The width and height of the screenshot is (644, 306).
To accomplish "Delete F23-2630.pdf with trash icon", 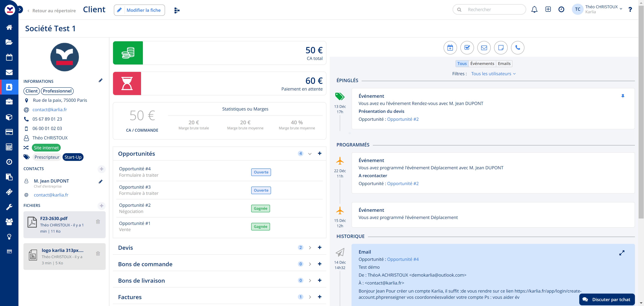I will point(98,222).
